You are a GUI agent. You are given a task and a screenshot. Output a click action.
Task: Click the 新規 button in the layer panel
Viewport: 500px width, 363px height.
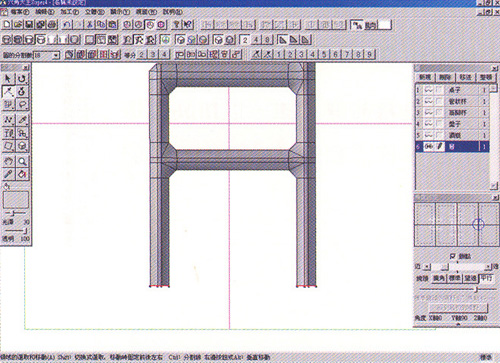(x=425, y=77)
